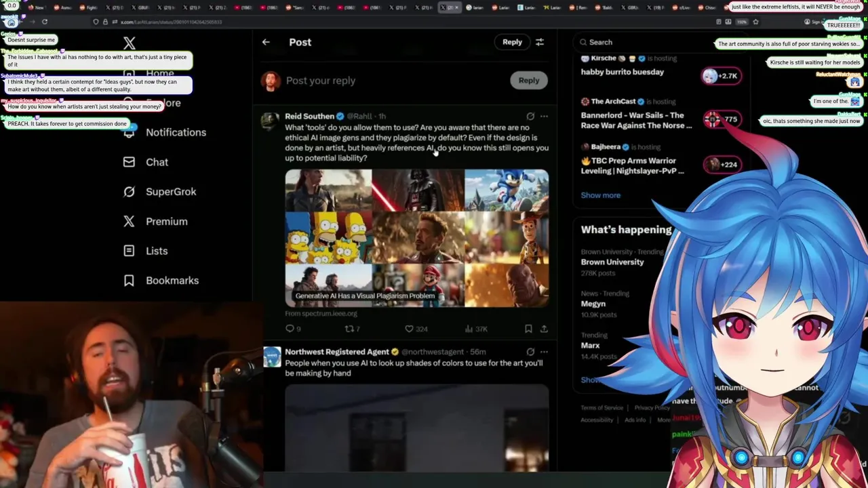Click the share icon on Reid Southen's post
This screenshot has width=868, height=488.
(544, 329)
